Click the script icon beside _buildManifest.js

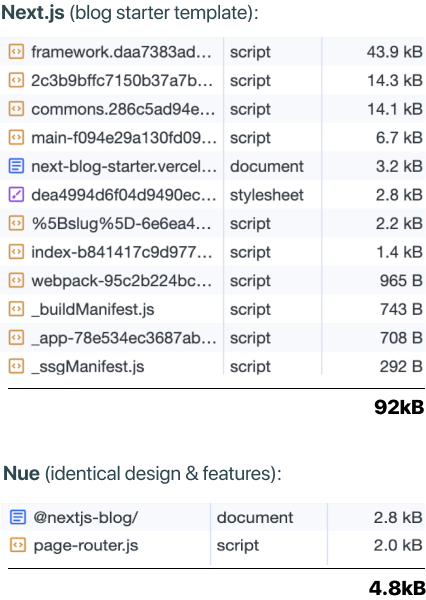point(16,309)
